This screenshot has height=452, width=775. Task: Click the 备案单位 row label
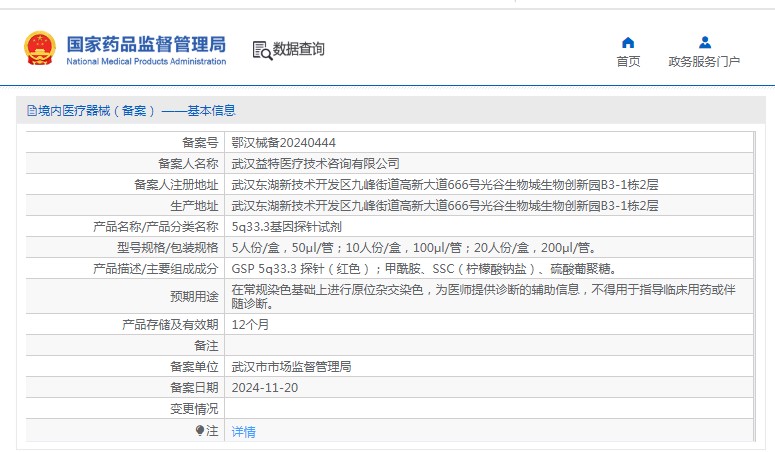pyautogui.click(x=194, y=366)
